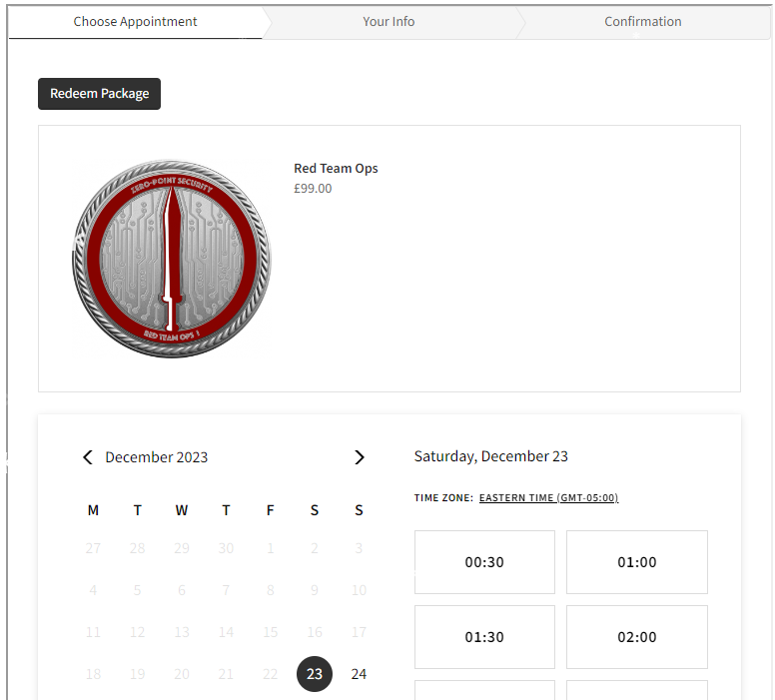Click the Saturday, December 23 heading
The width and height of the screenshot is (775, 700).
coord(490,456)
